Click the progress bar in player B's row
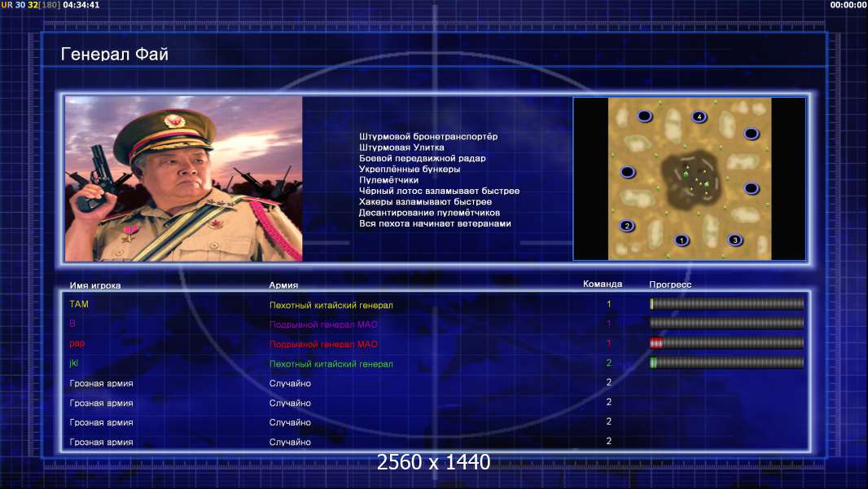This screenshot has height=489, width=868. 726,323
